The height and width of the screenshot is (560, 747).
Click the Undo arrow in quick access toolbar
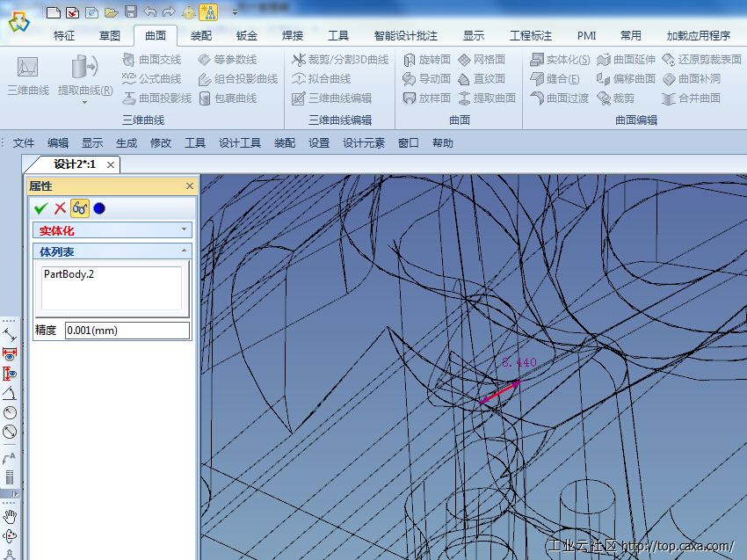pos(149,11)
